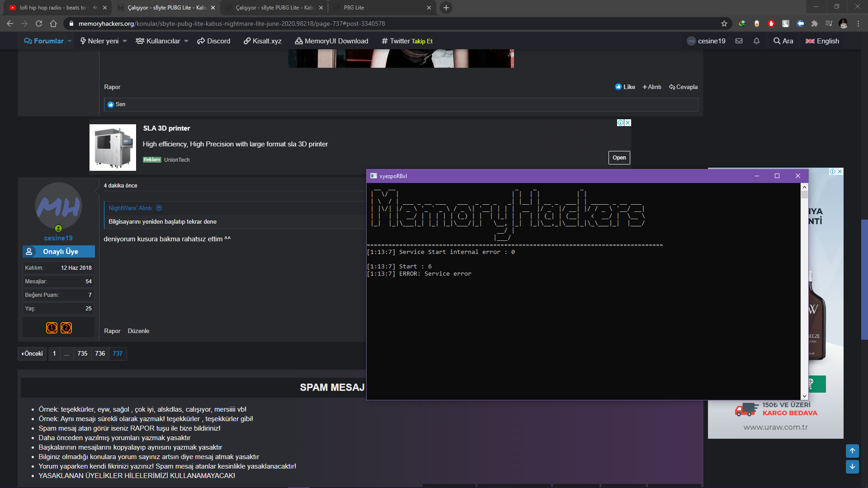Expand the page jump ellipsis

click(67, 354)
